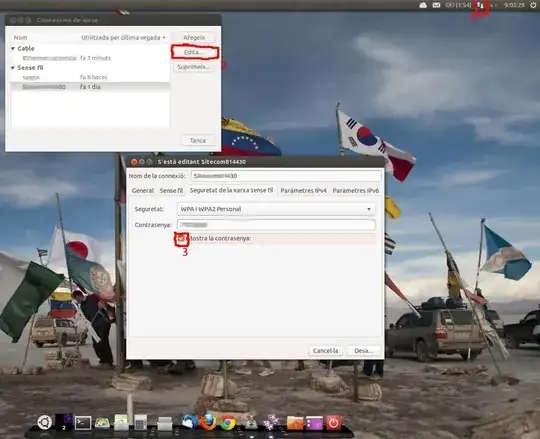Open the network indicator in top panel

480,6
